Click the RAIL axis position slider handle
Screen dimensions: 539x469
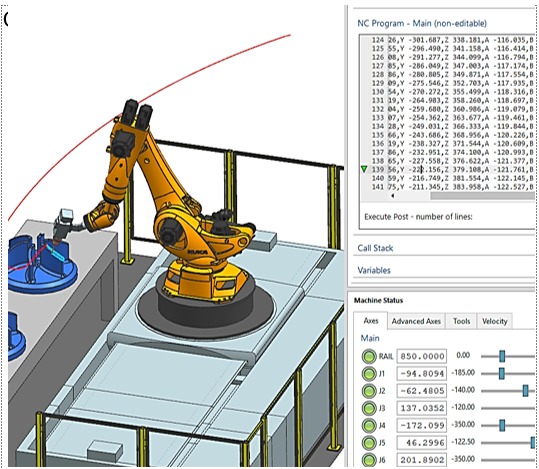pos(502,356)
